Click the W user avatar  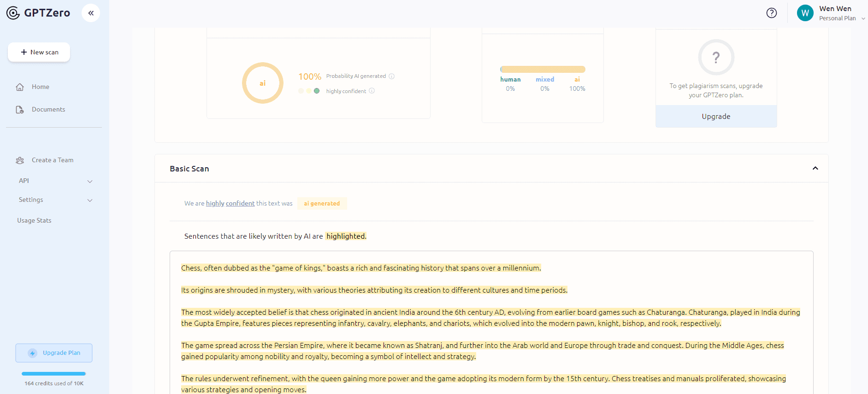click(805, 13)
